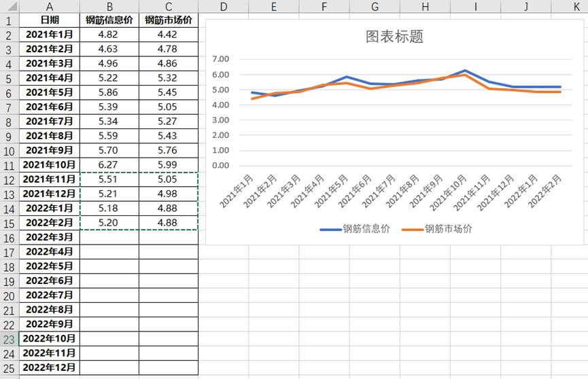Select cell containing 2021年1月
This screenshot has width=588, height=379.
pos(50,35)
